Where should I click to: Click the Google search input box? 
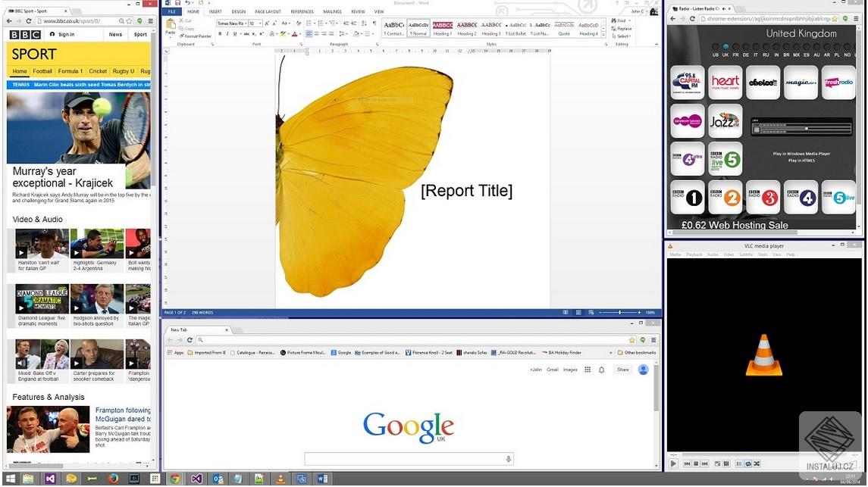point(406,459)
